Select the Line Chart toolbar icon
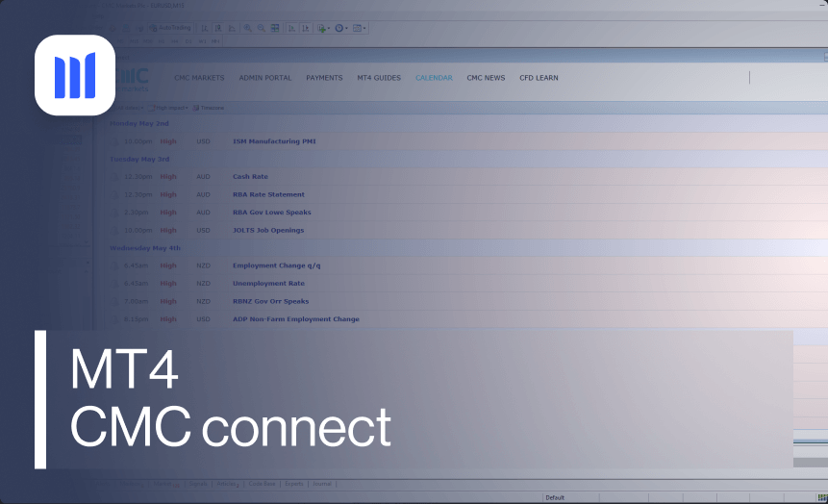Viewport: 828px width, 504px height. (x=232, y=28)
